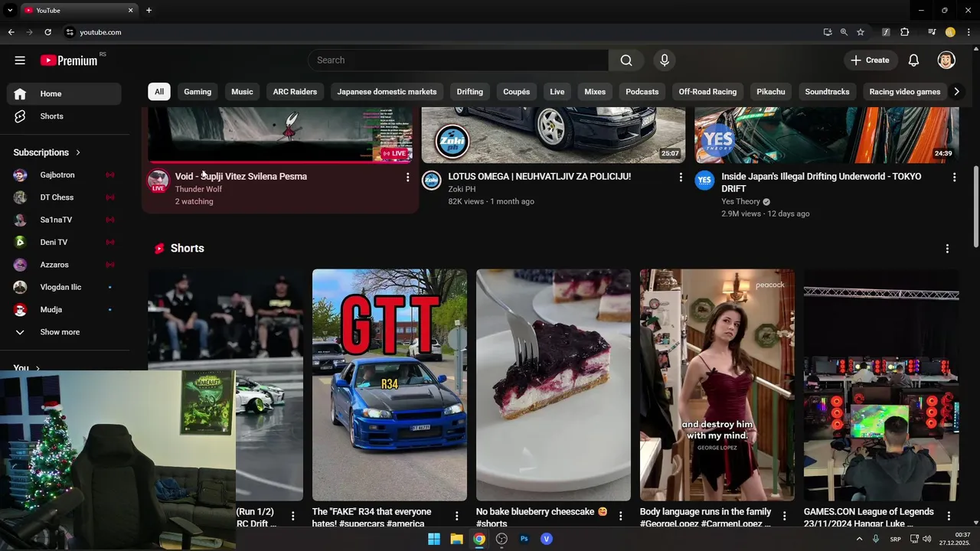Open Chrome three-dot menu

click(969, 32)
